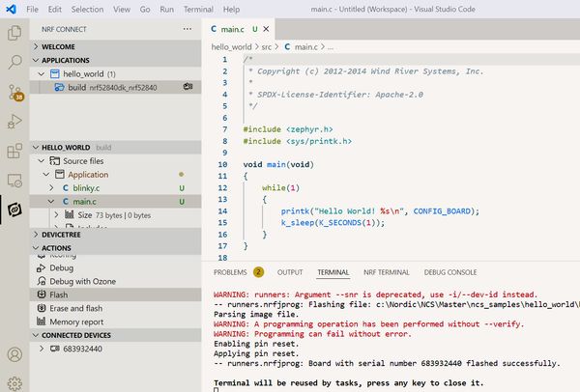Collapse the HELLO_WORLD build section
The image size is (580, 392).
[x=36, y=147]
